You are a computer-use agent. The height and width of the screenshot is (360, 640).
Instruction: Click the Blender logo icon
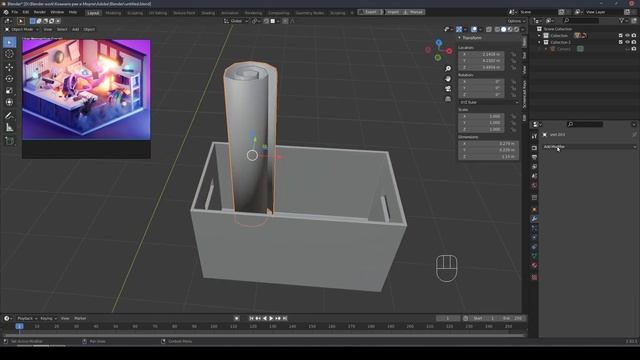click(6, 12)
